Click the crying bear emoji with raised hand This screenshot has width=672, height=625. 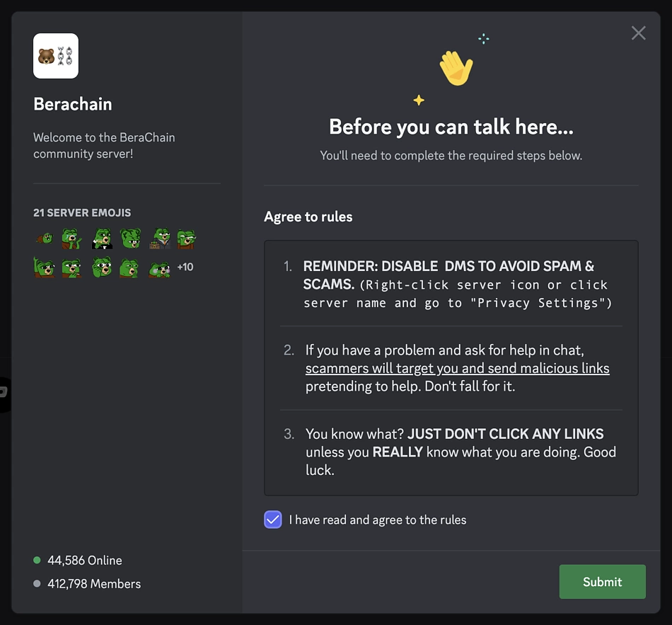72,239
